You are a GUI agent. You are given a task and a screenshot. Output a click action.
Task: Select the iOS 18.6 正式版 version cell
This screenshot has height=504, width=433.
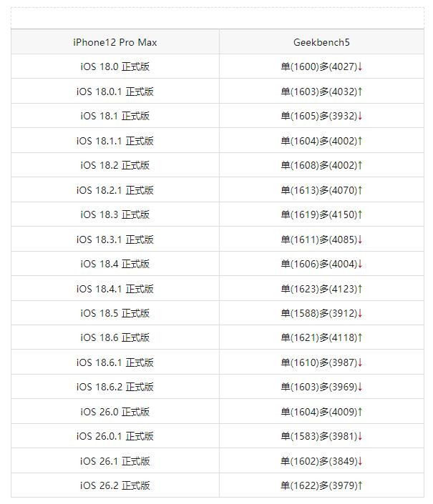(115, 337)
